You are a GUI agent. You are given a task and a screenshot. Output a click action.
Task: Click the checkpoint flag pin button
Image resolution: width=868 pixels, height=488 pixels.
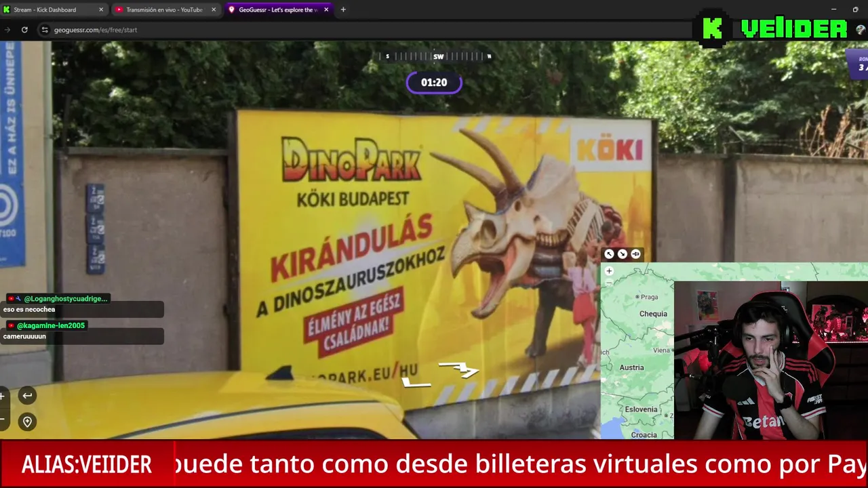[x=27, y=422]
